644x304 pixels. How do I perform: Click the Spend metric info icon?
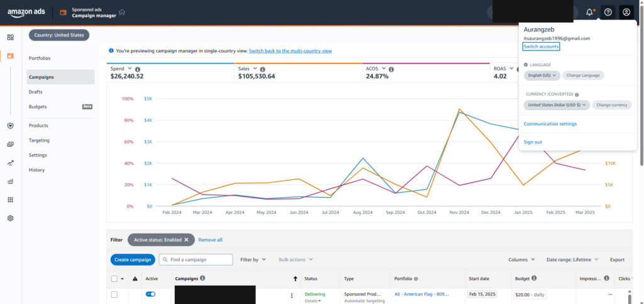coord(138,69)
